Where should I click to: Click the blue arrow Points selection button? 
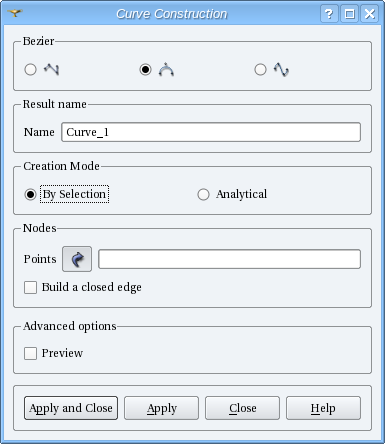(x=77, y=259)
